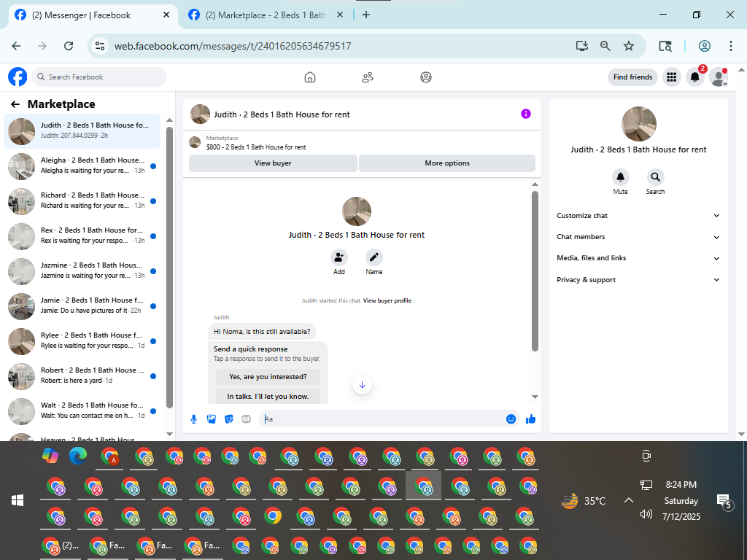Viewport: 747px width, 560px height.
Task: Open site information icon in address bar
Action: [x=99, y=46]
